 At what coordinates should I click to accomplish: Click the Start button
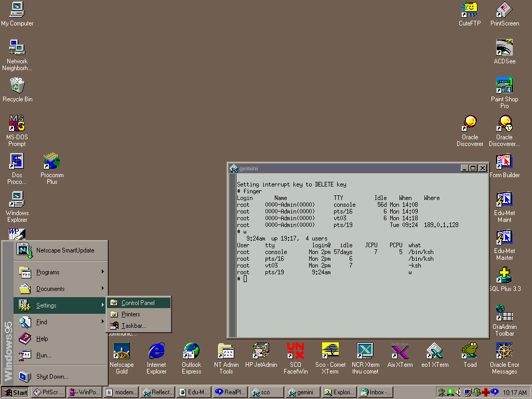[x=15, y=393]
